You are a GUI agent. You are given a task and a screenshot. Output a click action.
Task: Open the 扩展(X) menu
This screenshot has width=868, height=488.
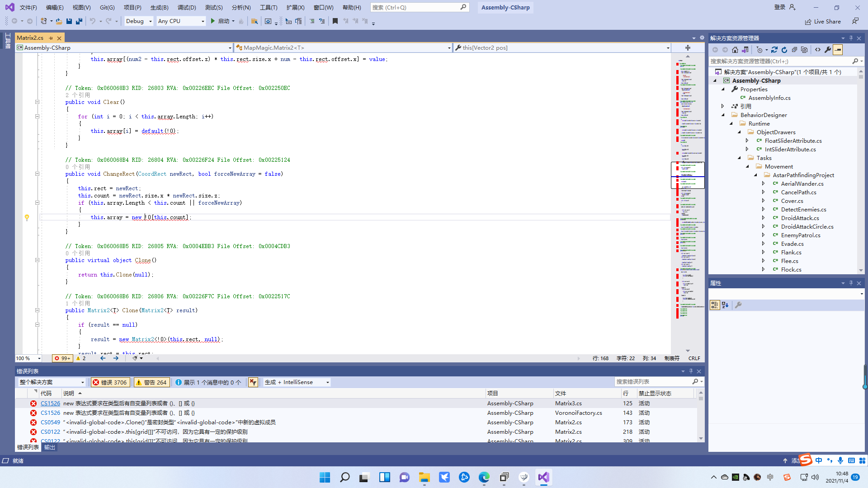pos(295,8)
